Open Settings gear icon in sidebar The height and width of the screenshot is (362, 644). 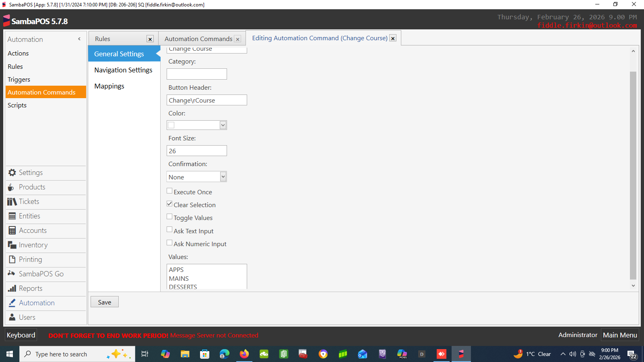pos(12,173)
